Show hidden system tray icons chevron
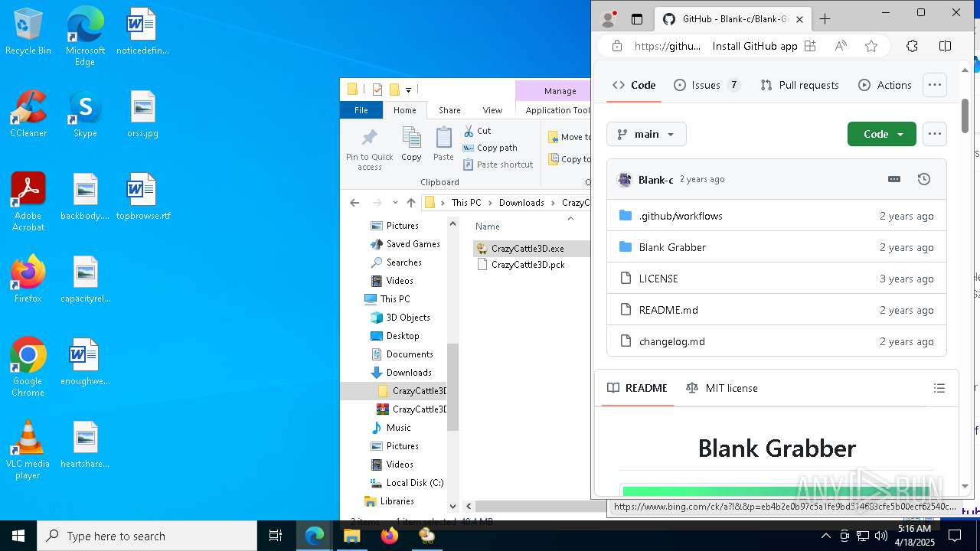This screenshot has height=551, width=980. (825, 536)
